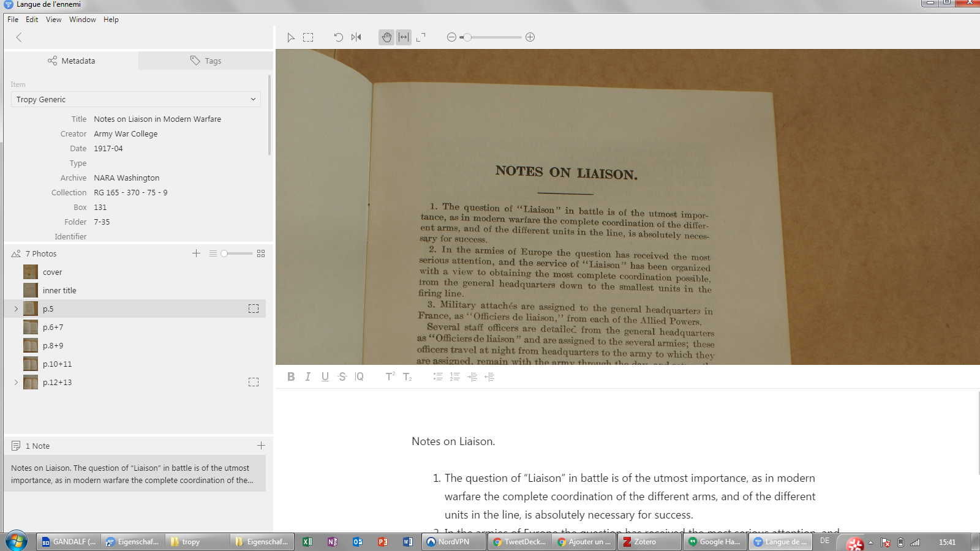980x551 pixels.
Task: Toggle underline formatting in note editor
Action: coord(325,377)
